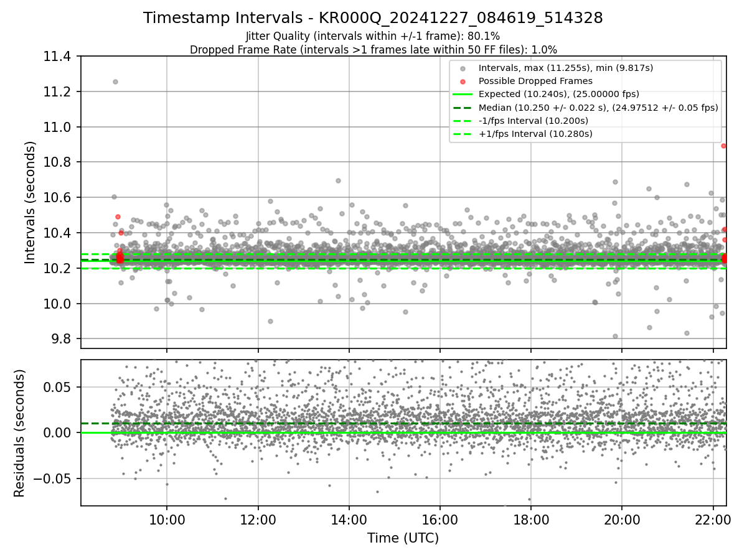Click the lowest gray point near 9.82 seconds
Screen dimensions: 747x560
[x=615, y=336]
